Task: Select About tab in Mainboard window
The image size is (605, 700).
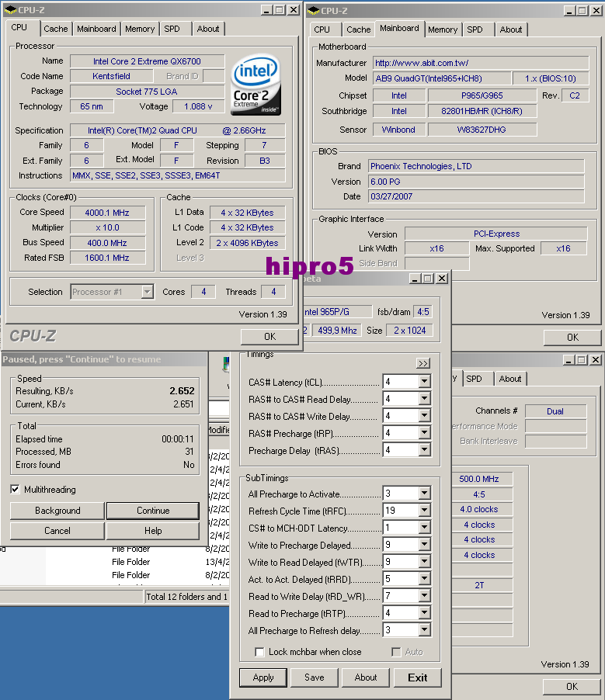Action: [x=511, y=29]
